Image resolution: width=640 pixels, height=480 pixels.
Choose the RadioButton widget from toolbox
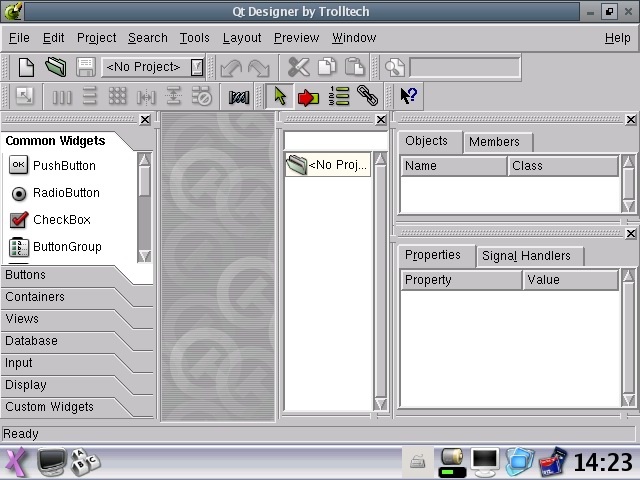[x=66, y=193]
